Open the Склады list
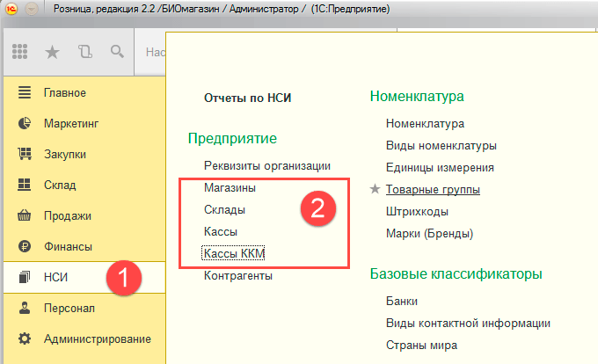 coord(224,209)
